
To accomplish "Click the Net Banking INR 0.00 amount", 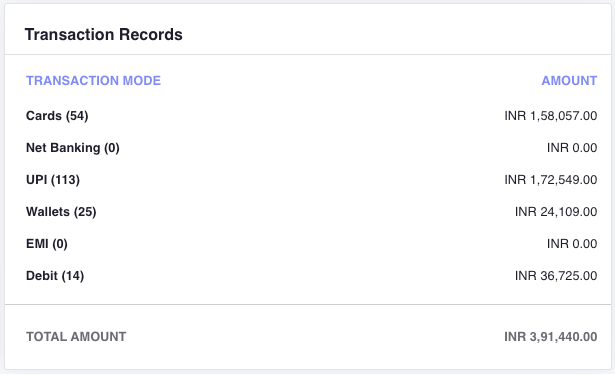I will pyautogui.click(x=572, y=148).
